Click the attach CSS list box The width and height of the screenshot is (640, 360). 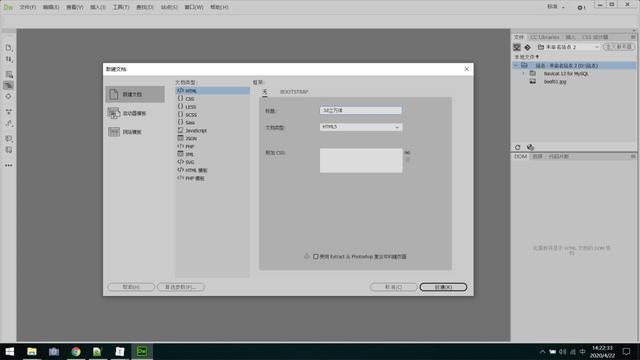361,160
